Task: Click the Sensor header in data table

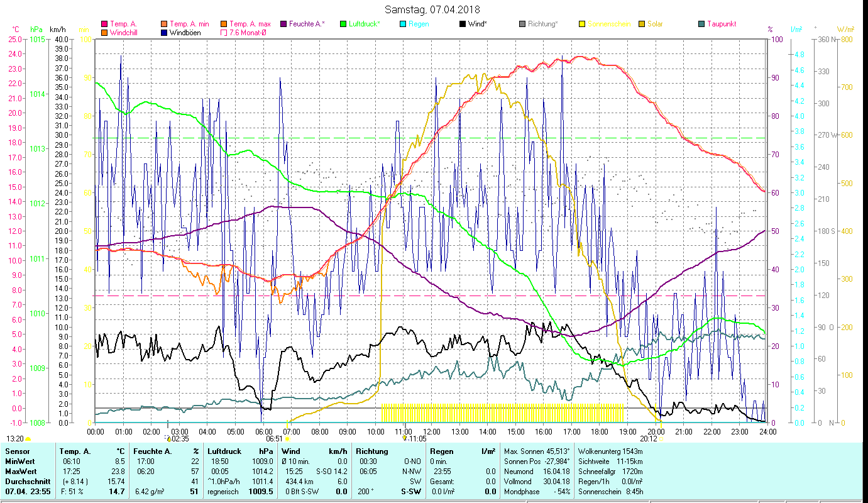Action: 18,451
